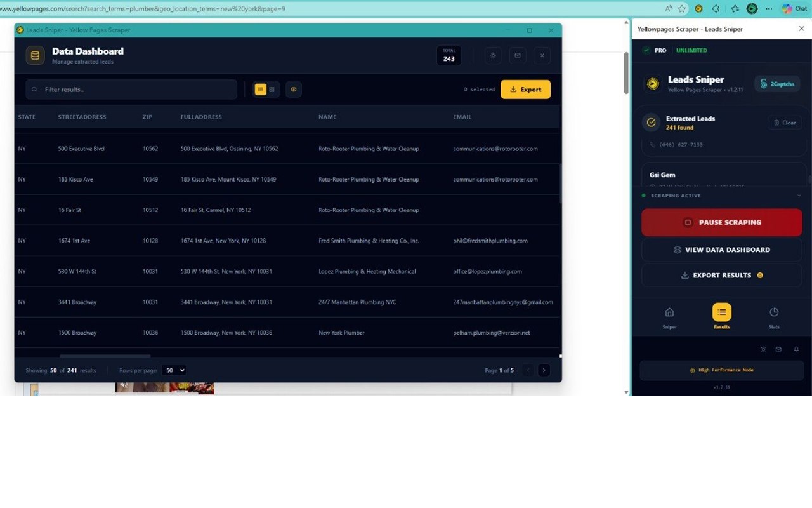Bookmark this page with the star icon

point(682,9)
